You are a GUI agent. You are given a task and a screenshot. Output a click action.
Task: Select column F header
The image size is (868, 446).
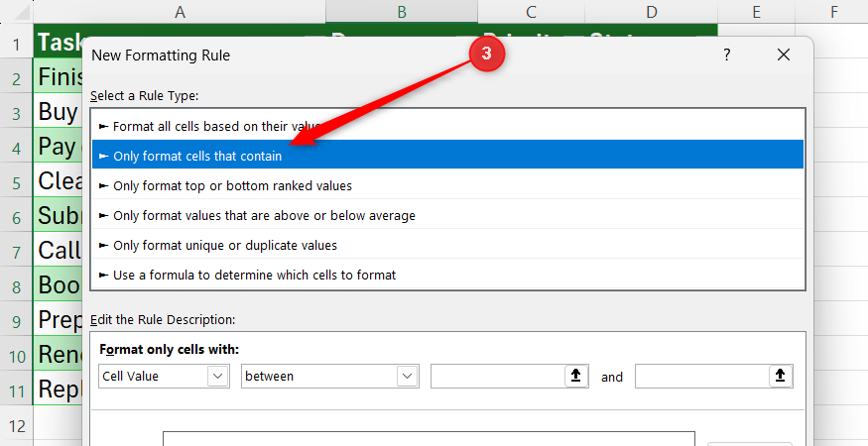point(833,12)
